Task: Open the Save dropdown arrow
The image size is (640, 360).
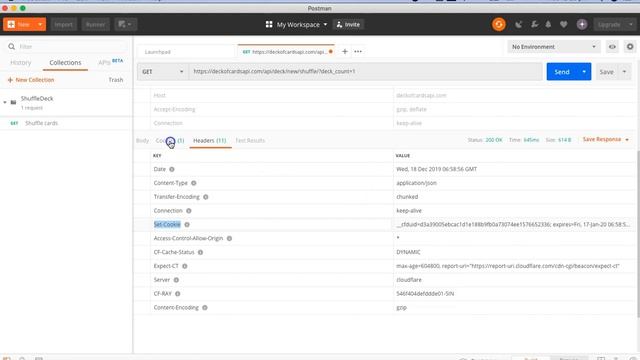Action: point(624,72)
